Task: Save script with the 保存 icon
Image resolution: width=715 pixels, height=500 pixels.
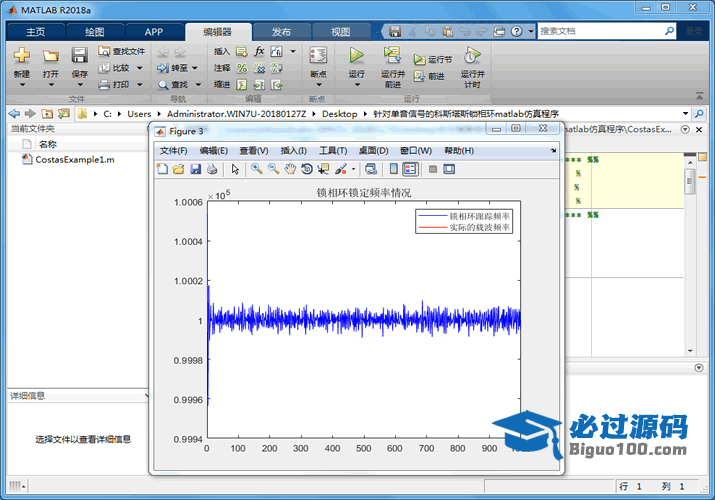Action: tap(79, 56)
